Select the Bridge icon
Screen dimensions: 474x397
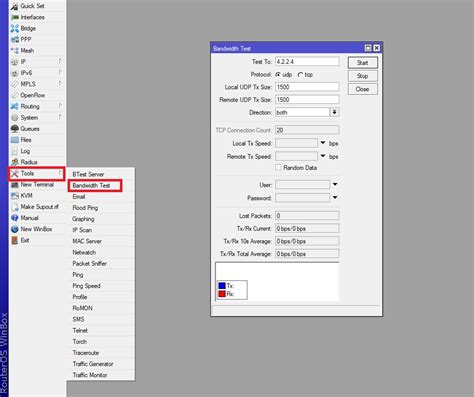(15, 28)
